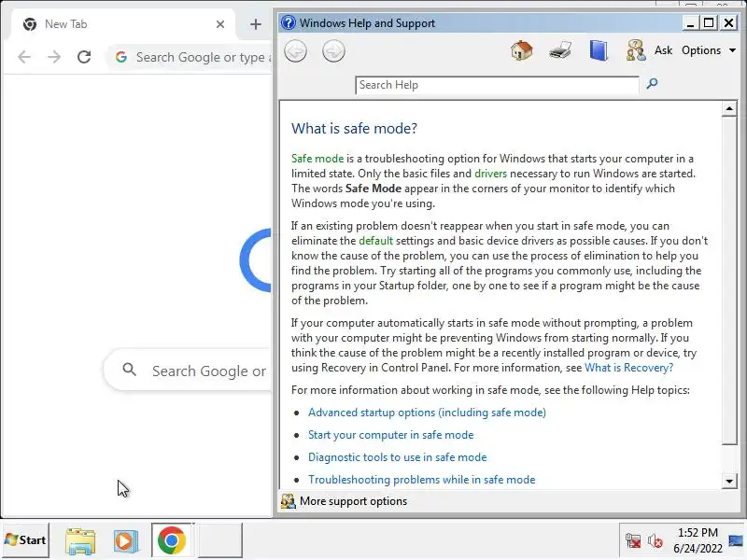Click the Help vertical scrollbar thumb
The width and height of the screenshot is (747, 560).
[x=729, y=281]
